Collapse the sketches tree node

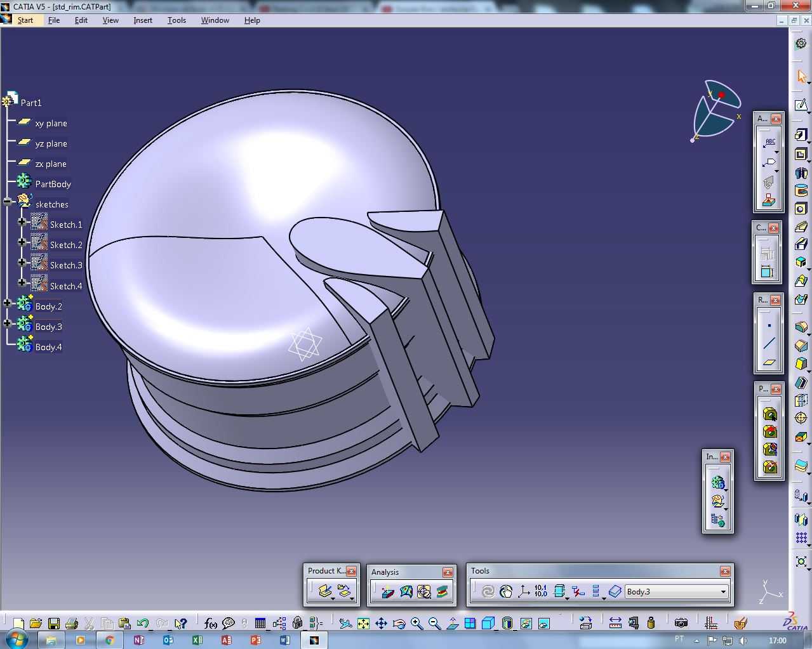(x=8, y=201)
